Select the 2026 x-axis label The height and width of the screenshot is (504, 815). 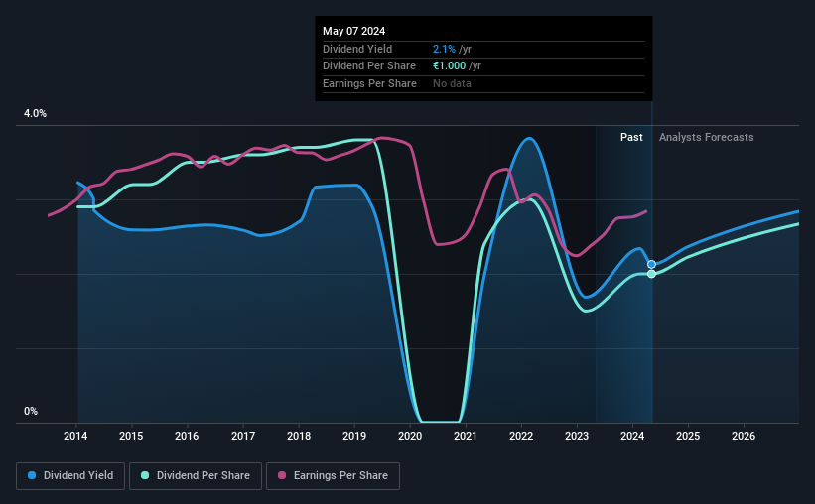[744, 436]
